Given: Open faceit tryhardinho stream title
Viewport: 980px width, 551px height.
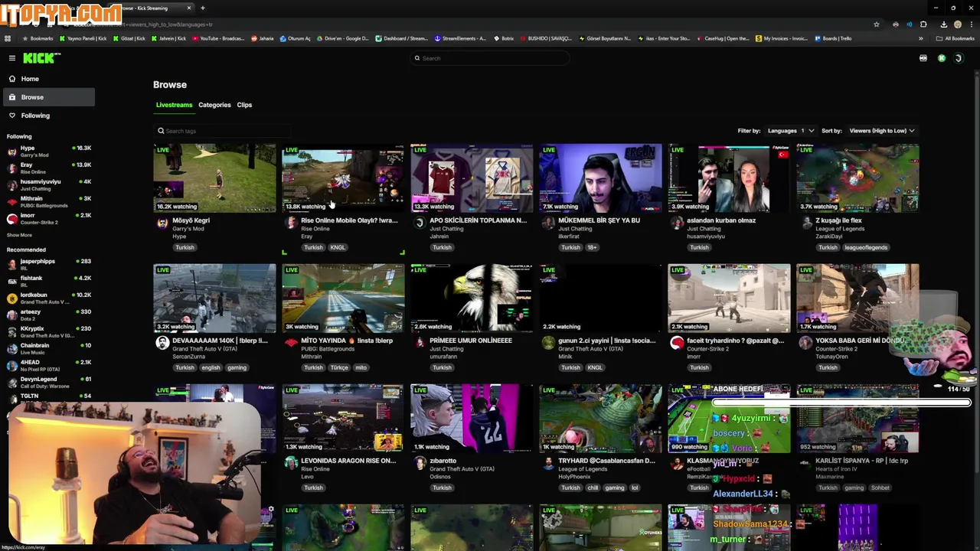Looking at the screenshot, I should [x=735, y=341].
